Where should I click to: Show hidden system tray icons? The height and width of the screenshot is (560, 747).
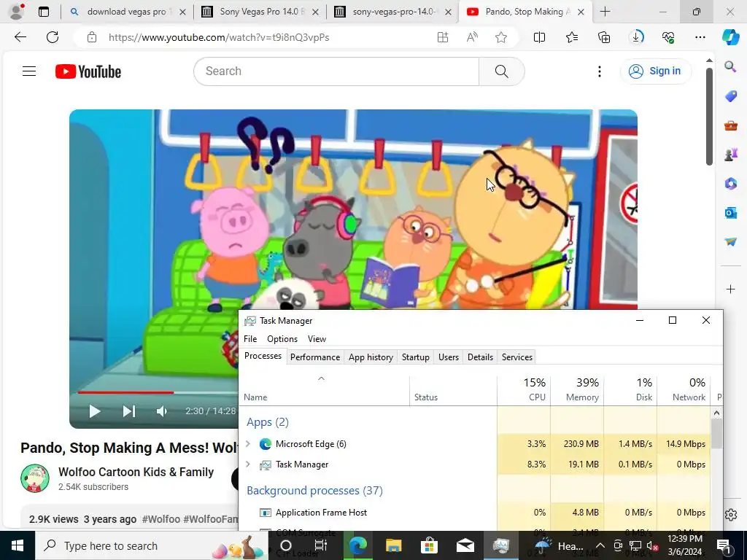click(600, 545)
